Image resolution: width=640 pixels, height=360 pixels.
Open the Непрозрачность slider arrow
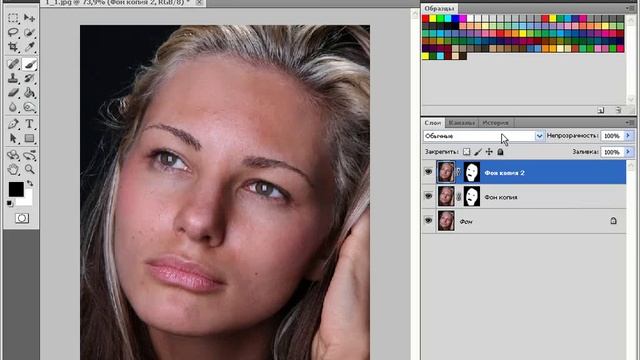628,136
